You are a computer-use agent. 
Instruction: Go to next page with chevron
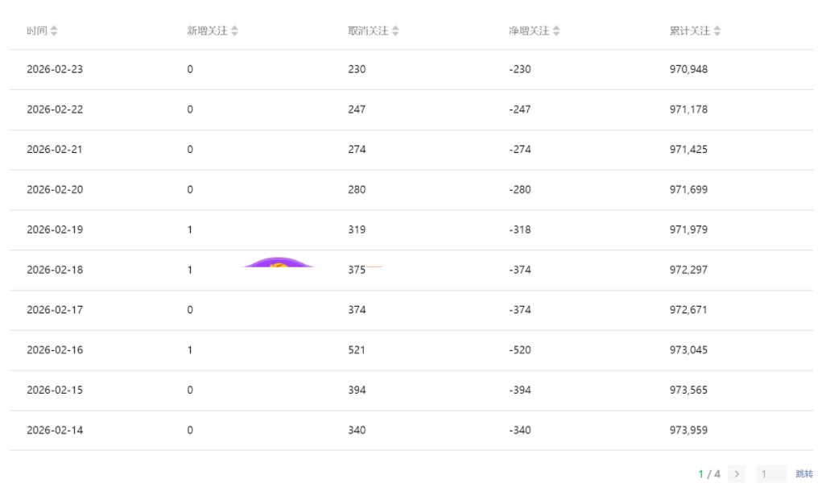(x=737, y=474)
